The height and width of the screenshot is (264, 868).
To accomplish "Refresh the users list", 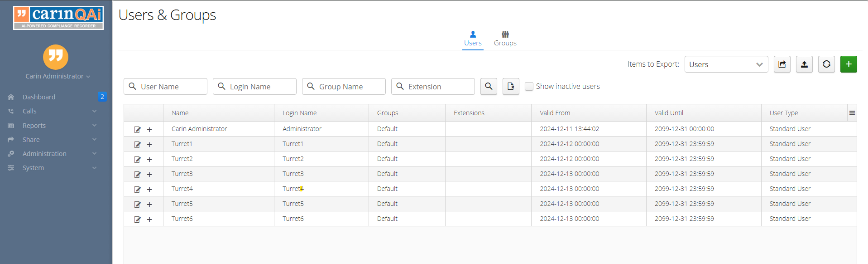I will point(826,64).
